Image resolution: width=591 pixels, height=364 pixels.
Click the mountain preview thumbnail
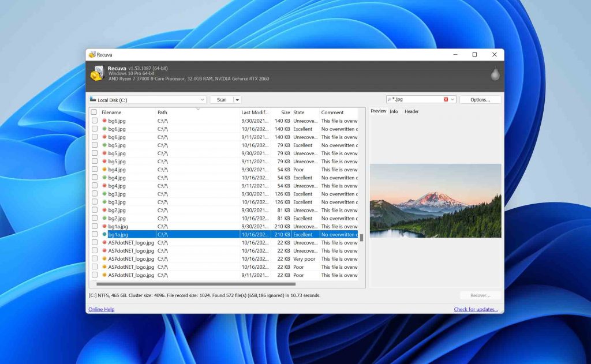435,200
